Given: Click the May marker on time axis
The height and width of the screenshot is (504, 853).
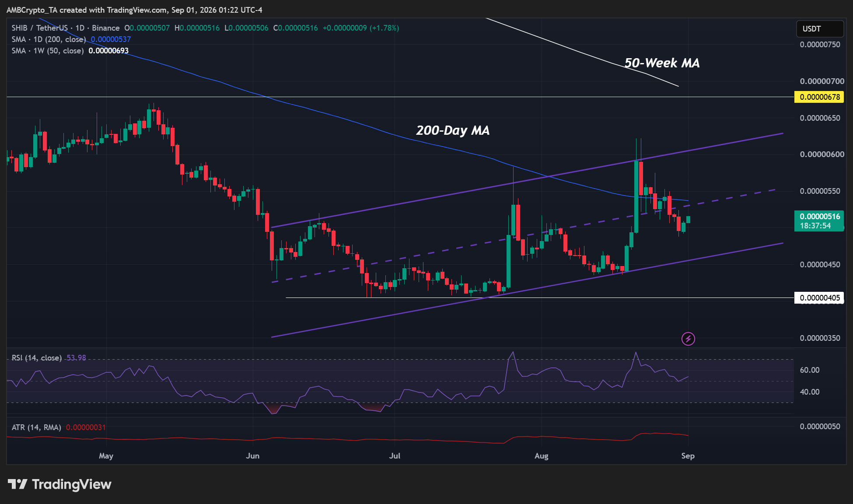Looking at the screenshot, I should pos(106,456).
